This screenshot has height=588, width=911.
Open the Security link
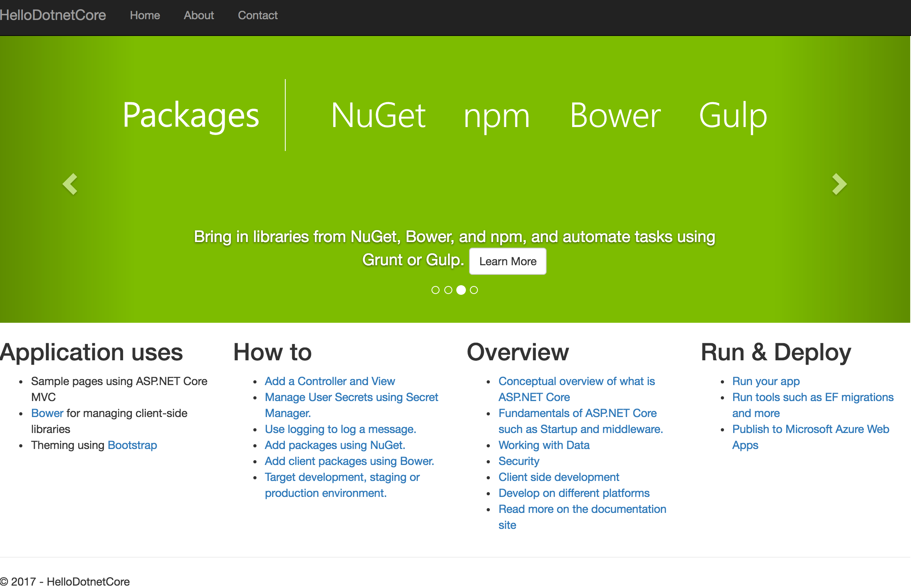519,461
